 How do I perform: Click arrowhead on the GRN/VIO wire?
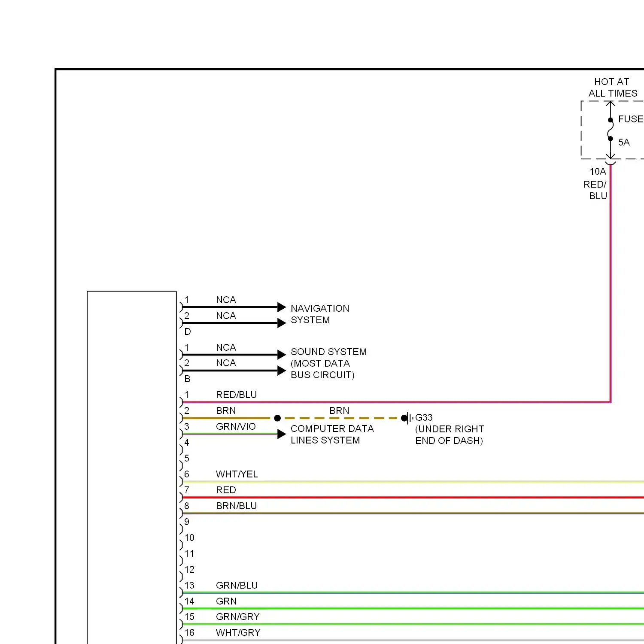(x=282, y=434)
